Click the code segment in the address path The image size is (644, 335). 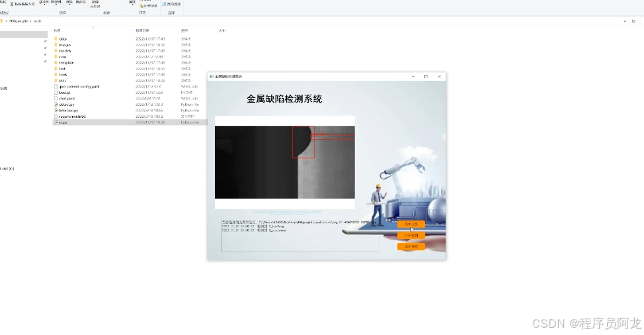(x=38, y=21)
